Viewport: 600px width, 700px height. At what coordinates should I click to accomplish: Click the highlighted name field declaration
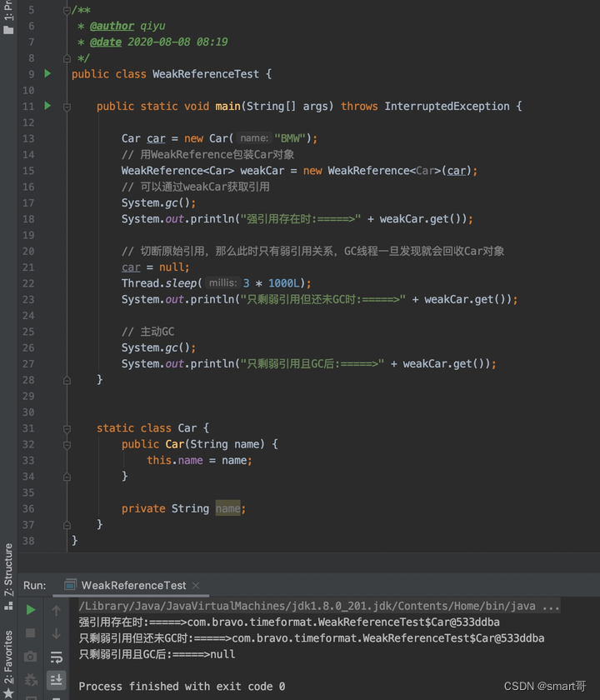pos(227,508)
